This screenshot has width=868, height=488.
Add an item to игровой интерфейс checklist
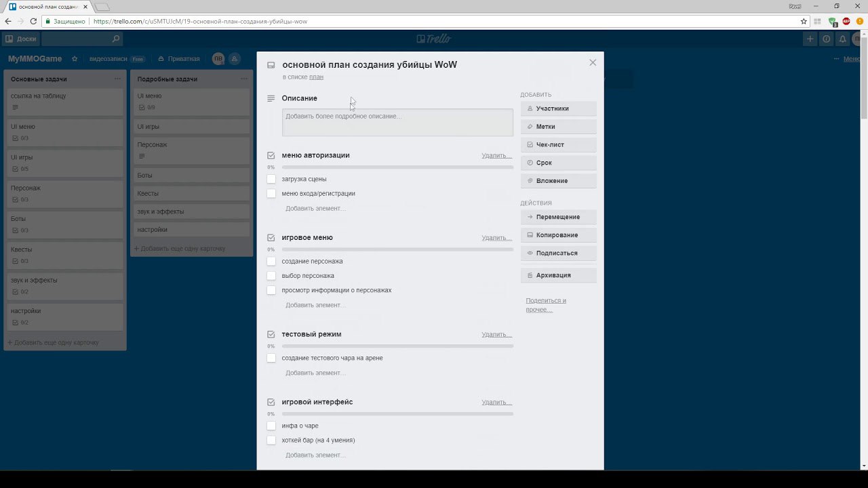point(315,455)
